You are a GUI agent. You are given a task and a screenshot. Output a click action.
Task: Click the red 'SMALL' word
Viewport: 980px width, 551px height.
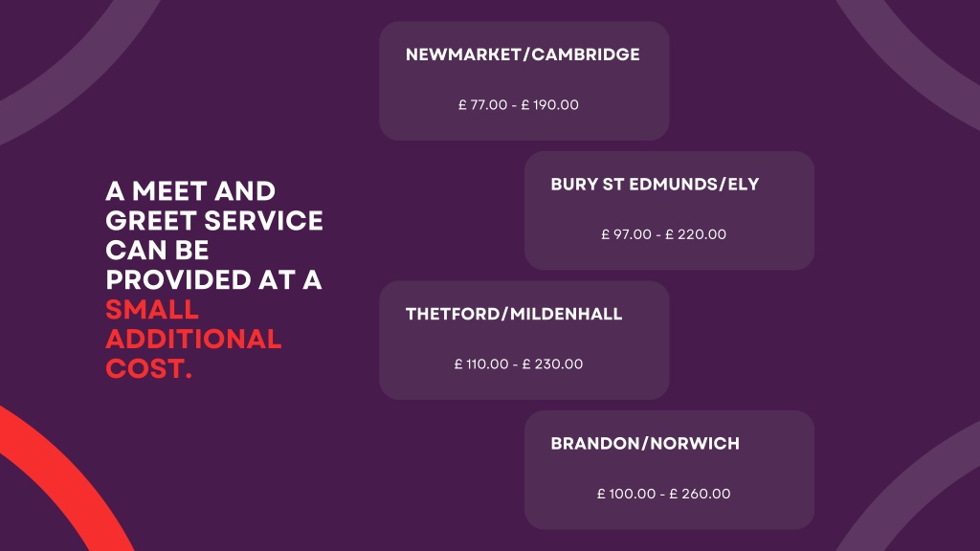pos(152,309)
